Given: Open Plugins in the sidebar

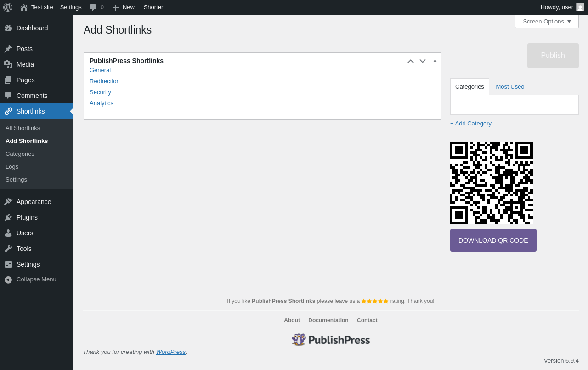Looking at the screenshot, I should pyautogui.click(x=37, y=217).
